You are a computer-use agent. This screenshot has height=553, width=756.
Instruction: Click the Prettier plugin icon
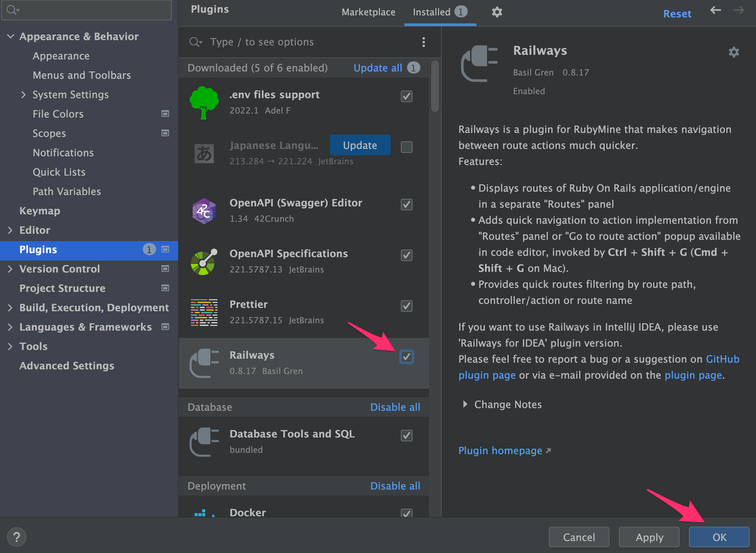click(x=204, y=311)
